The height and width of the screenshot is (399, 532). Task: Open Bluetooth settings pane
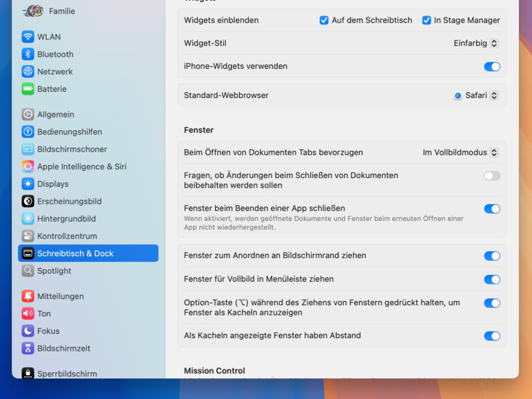88,54
